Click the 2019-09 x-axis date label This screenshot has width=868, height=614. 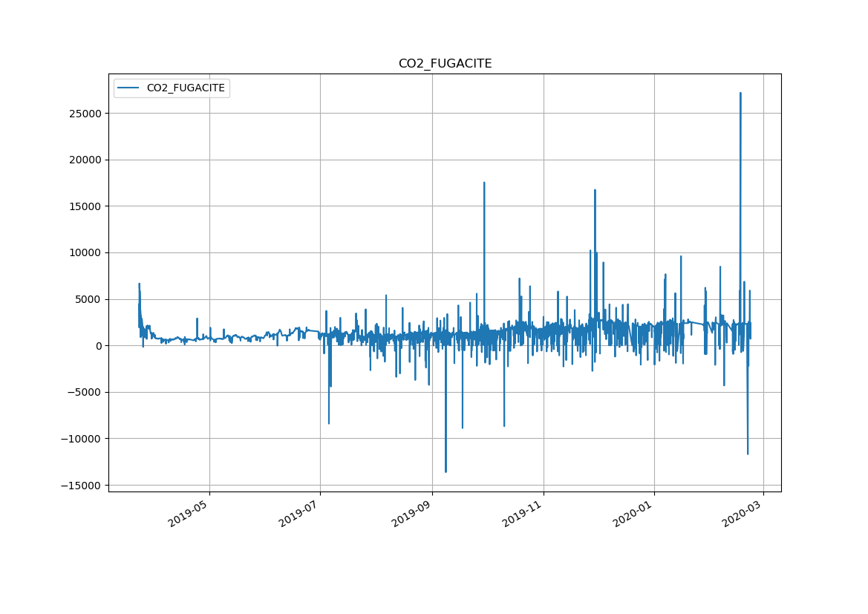[413, 512]
